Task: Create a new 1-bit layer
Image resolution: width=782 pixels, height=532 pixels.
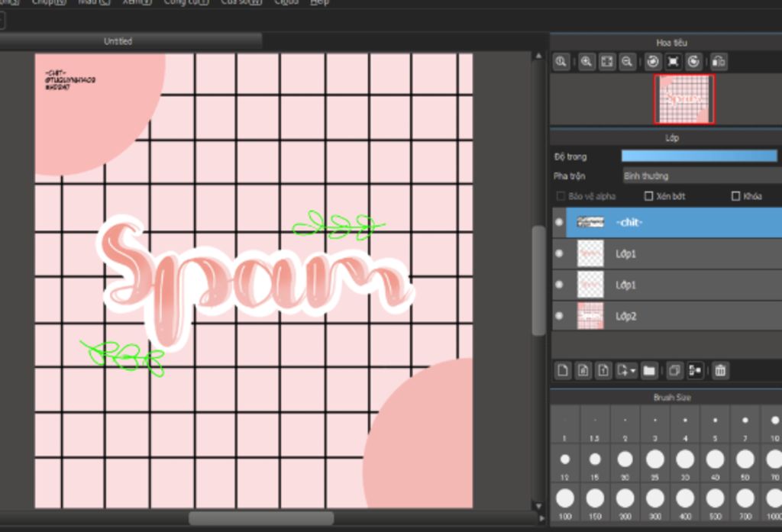Action: (x=603, y=370)
